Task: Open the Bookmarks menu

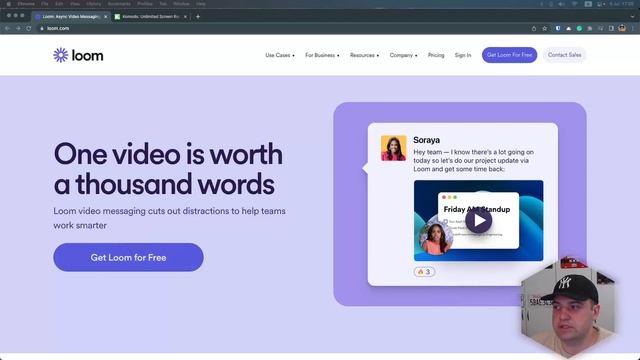Action: [119, 4]
